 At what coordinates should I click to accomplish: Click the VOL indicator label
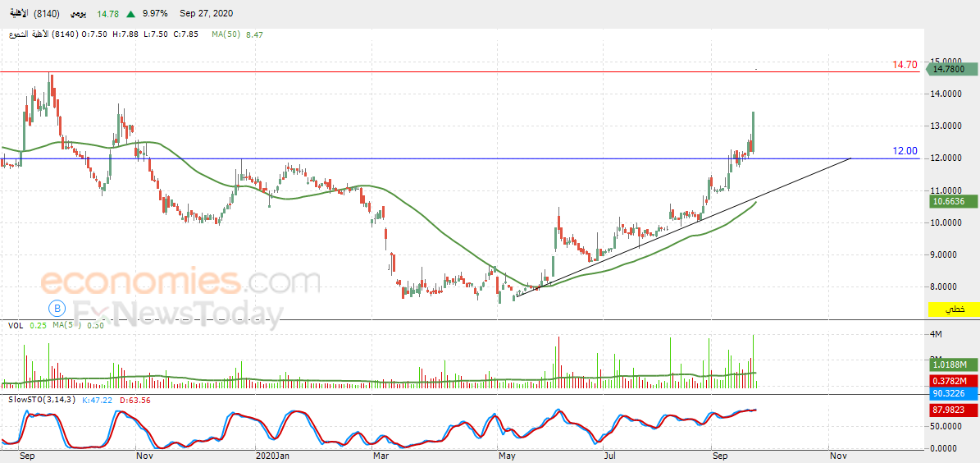(16, 325)
